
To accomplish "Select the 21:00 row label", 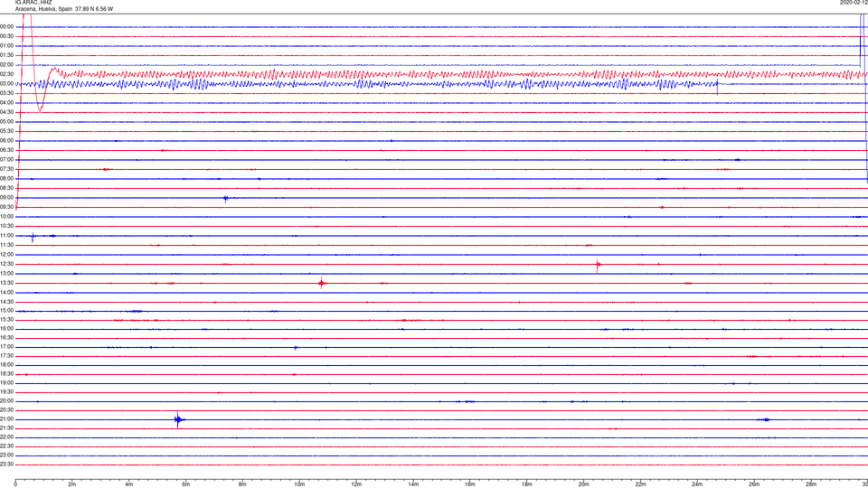I will tap(6, 419).
